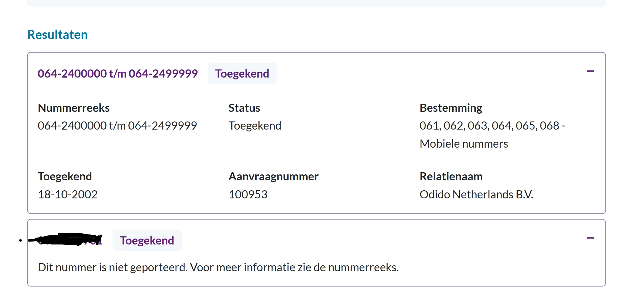Click the Mobiele nummers destination text

click(464, 144)
